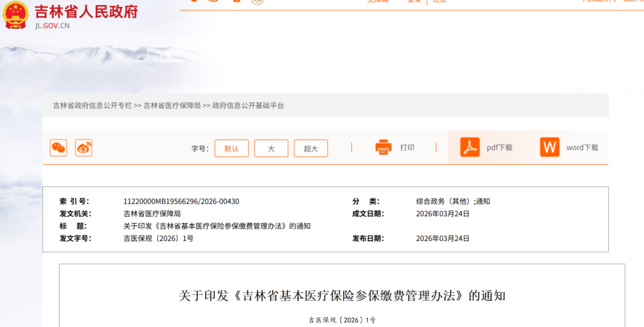644x327 pixels.
Task: Select index number 11220000MB19566296/2026-00430
Action: click(x=181, y=201)
